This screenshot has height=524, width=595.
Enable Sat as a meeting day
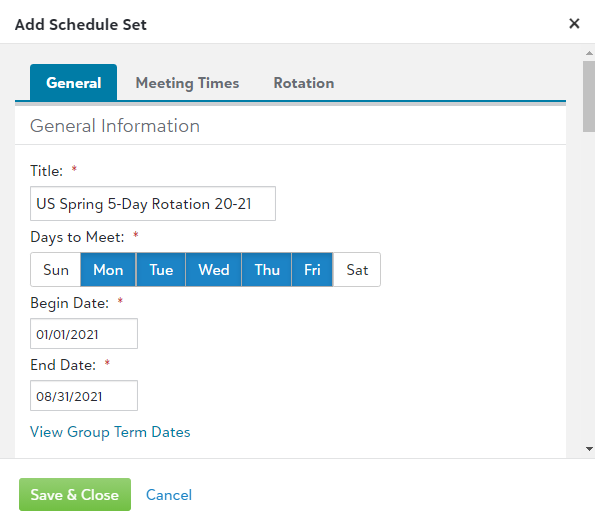[x=357, y=270]
